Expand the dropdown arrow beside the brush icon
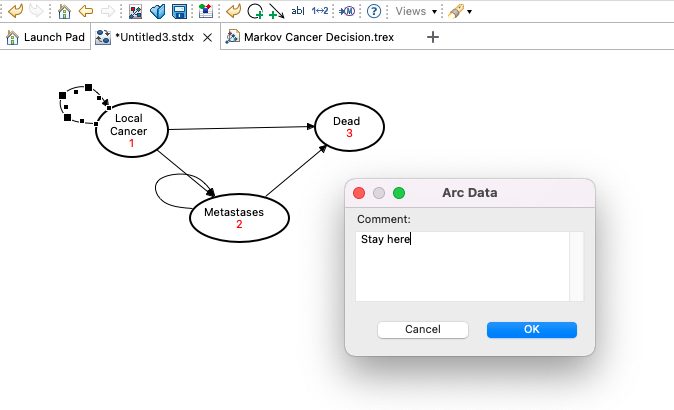This screenshot has width=674, height=410. pos(470,12)
